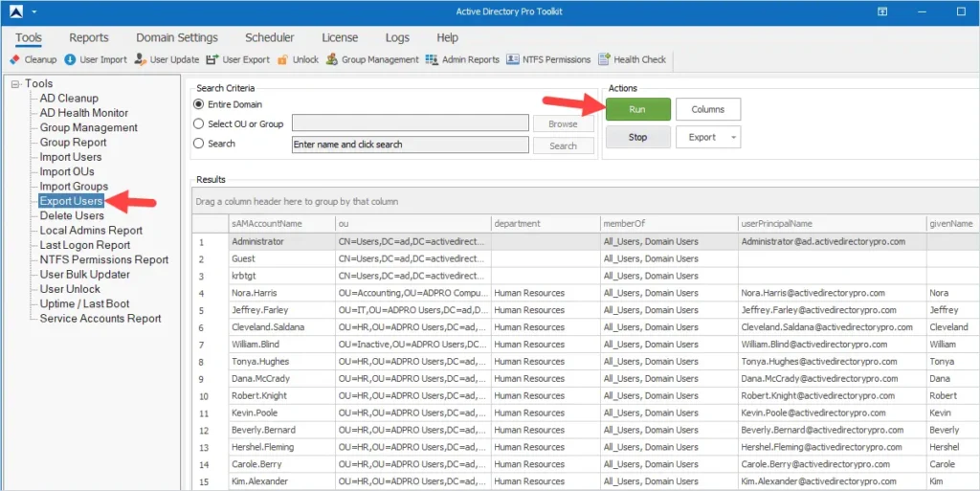This screenshot has height=491, width=980.
Task: Open the Reports menu
Action: tap(89, 37)
